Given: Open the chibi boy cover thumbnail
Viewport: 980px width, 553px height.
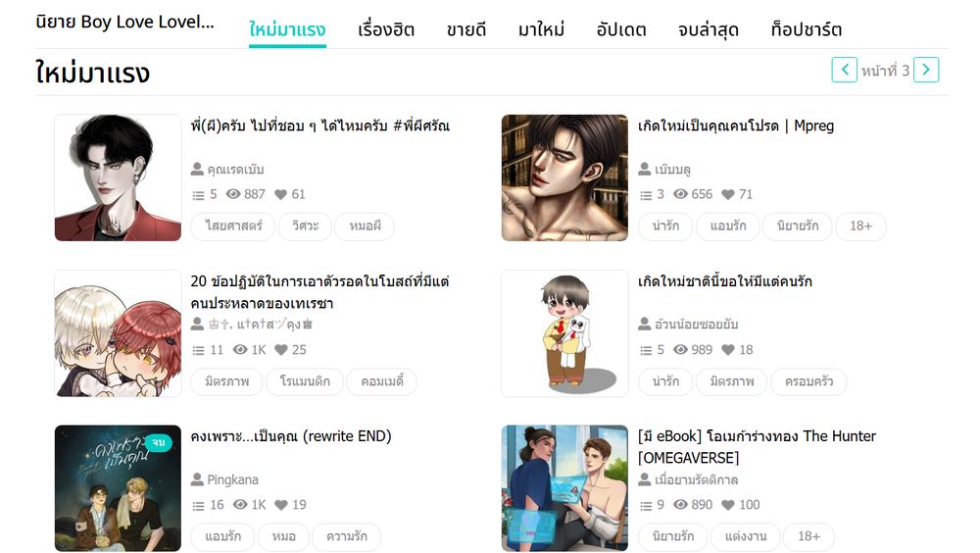Looking at the screenshot, I should coord(564,333).
